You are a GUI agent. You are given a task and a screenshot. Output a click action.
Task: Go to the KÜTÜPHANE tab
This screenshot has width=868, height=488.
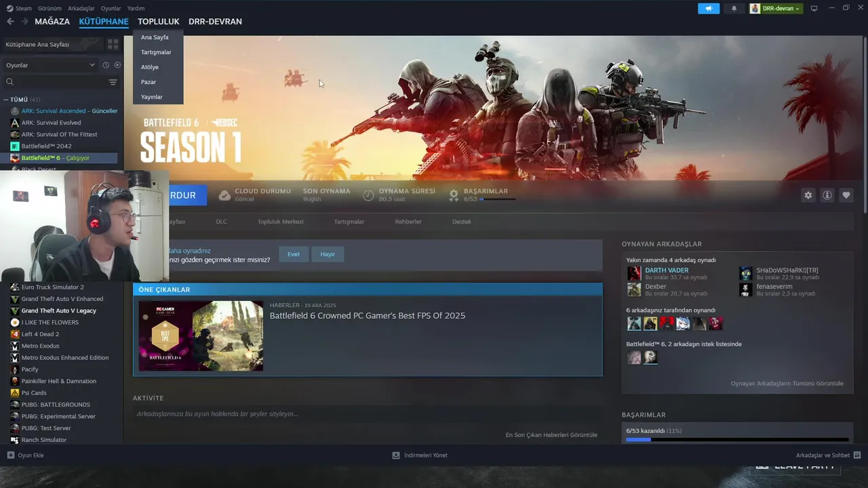pos(104,22)
